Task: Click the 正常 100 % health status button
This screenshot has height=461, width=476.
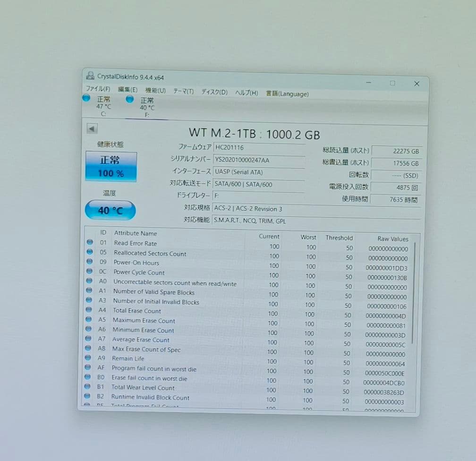Action: 111,167
